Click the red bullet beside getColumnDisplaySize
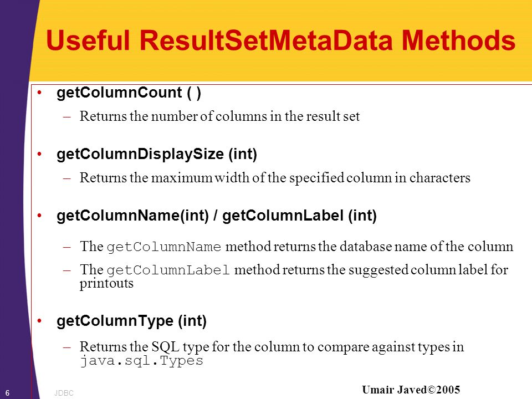This screenshot has height=399, width=532. 40,154
